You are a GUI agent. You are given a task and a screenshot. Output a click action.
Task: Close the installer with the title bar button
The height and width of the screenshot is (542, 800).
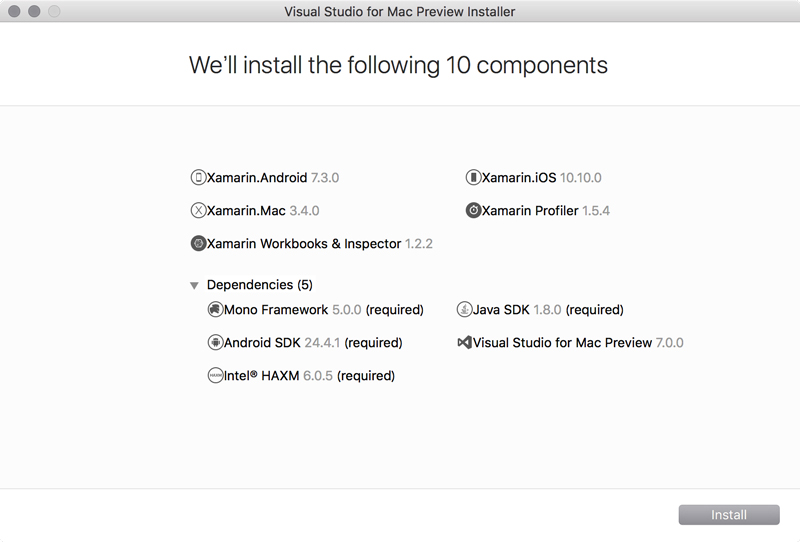point(14,11)
